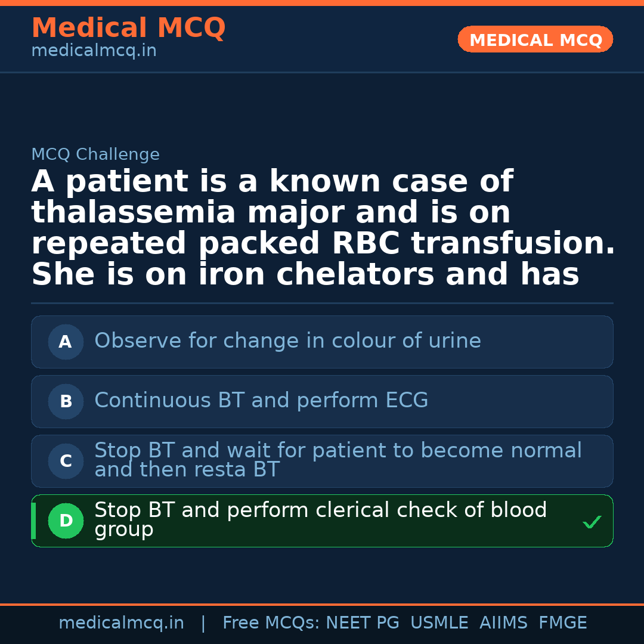Click the letter A option circle

click(x=66, y=342)
